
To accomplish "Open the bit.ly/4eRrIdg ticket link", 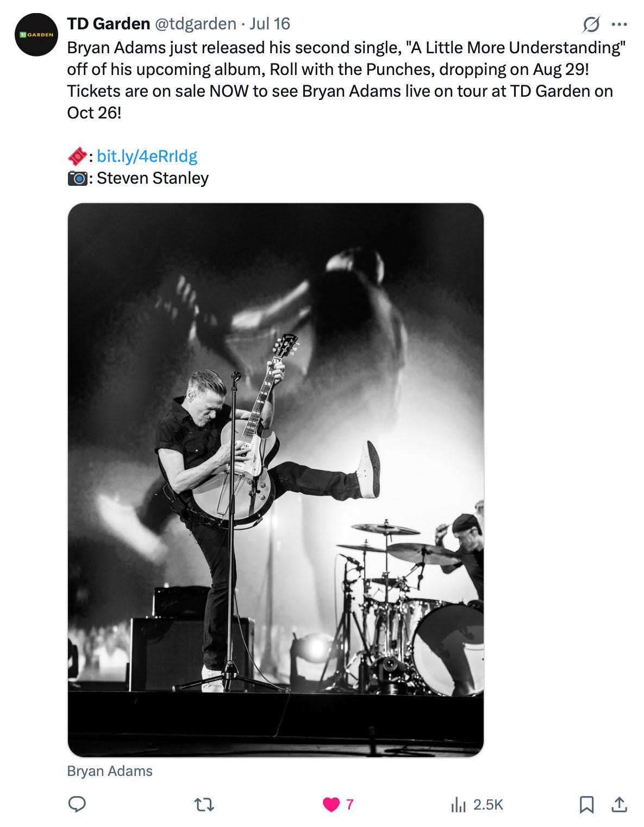I will (x=147, y=156).
